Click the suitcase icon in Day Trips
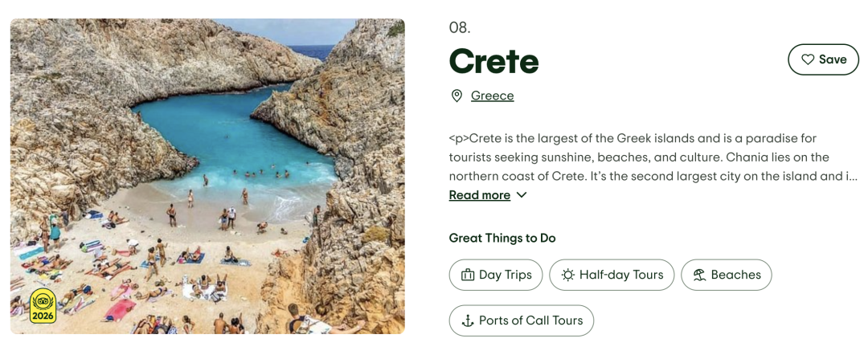868x351 pixels. pyautogui.click(x=468, y=275)
